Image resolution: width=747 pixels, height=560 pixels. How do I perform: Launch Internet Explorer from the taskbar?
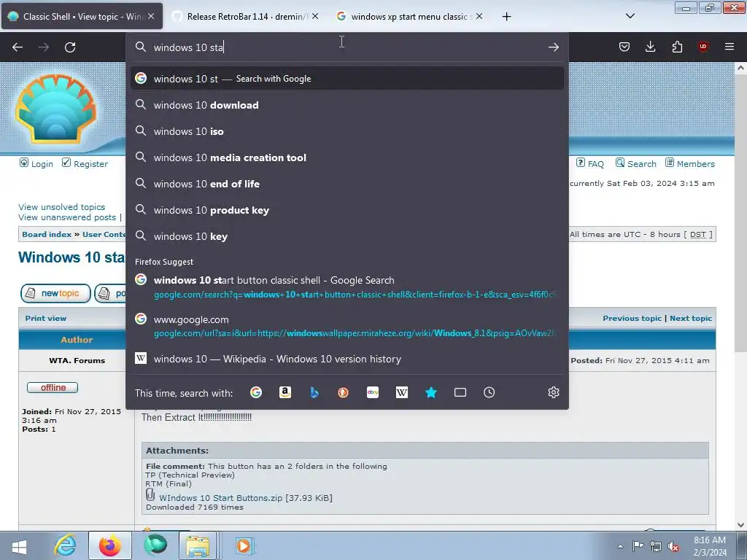65,545
